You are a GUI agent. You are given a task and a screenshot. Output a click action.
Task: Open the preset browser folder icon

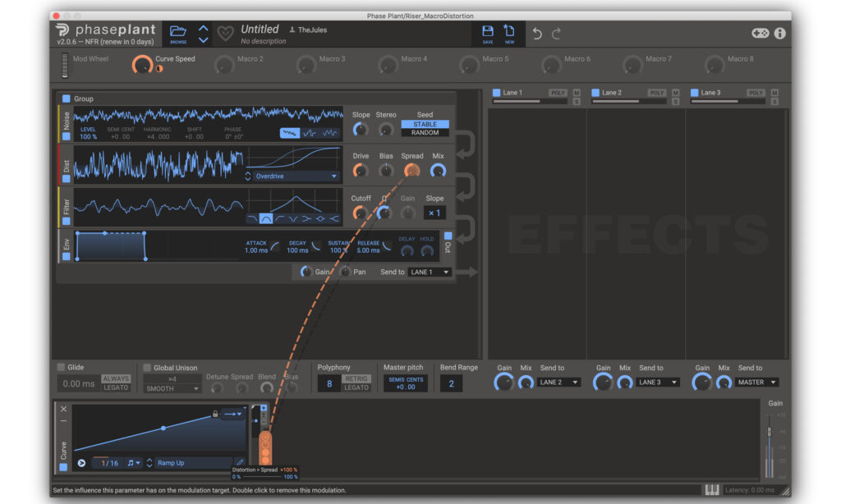pyautogui.click(x=178, y=32)
